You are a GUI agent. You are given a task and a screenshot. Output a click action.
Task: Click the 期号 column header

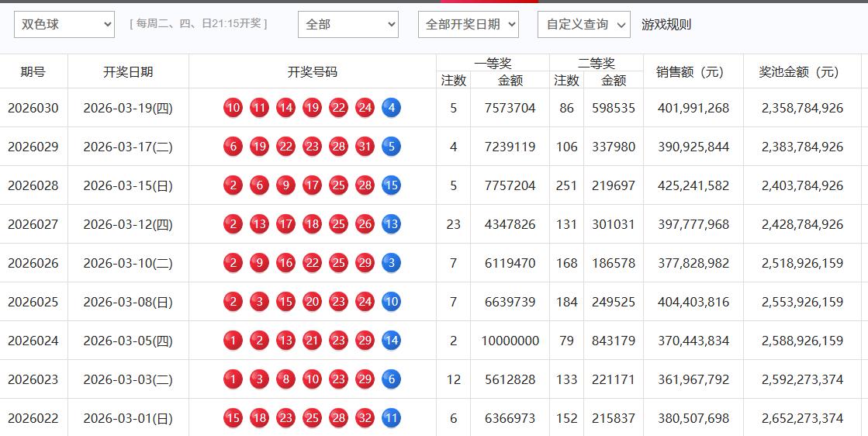coord(33,71)
